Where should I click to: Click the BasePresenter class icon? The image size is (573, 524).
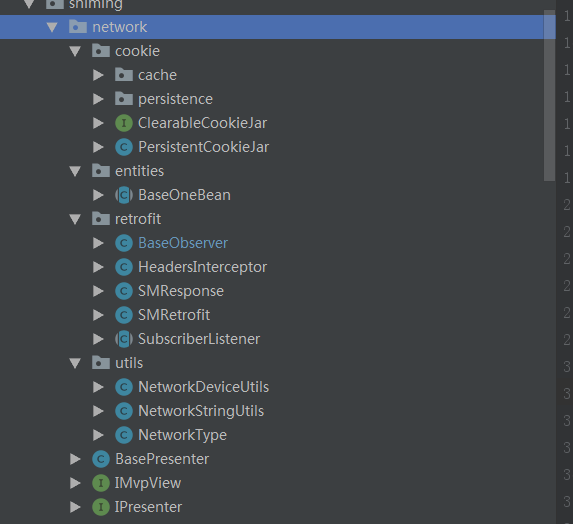tap(101, 459)
